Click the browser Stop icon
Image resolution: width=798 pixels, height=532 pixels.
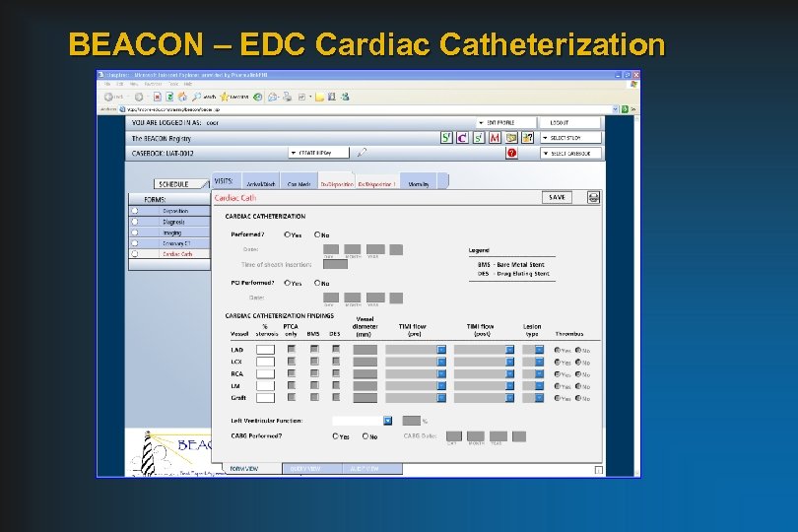click(x=158, y=97)
